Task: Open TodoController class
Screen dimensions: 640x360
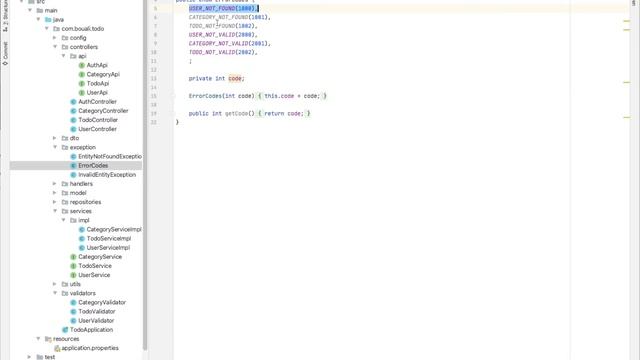Action: [x=98, y=120]
